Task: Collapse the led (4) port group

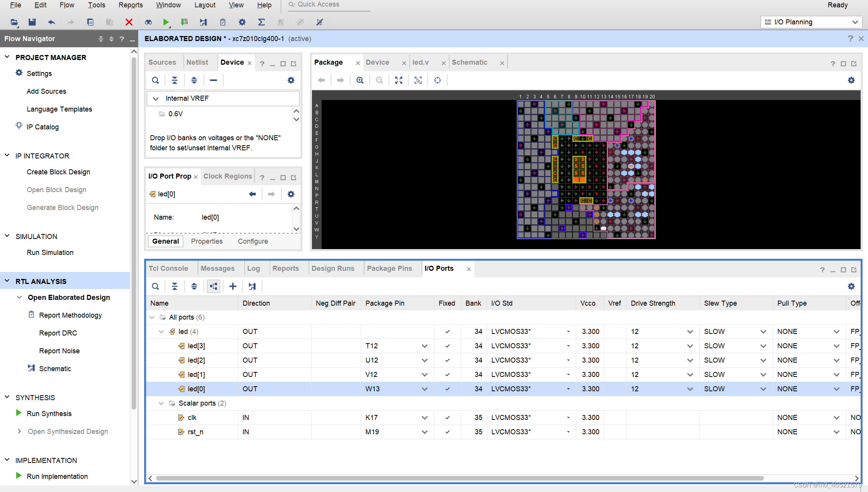Action: (162, 332)
